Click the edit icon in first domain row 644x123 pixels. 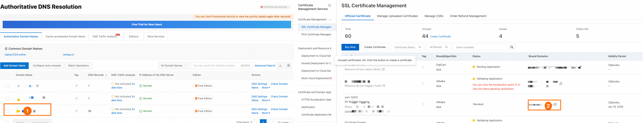coord(37,86)
